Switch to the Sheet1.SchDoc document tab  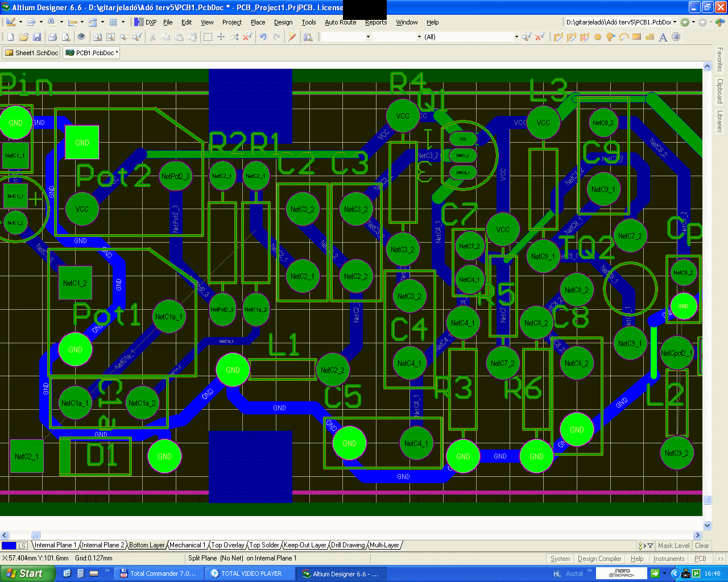(32, 53)
